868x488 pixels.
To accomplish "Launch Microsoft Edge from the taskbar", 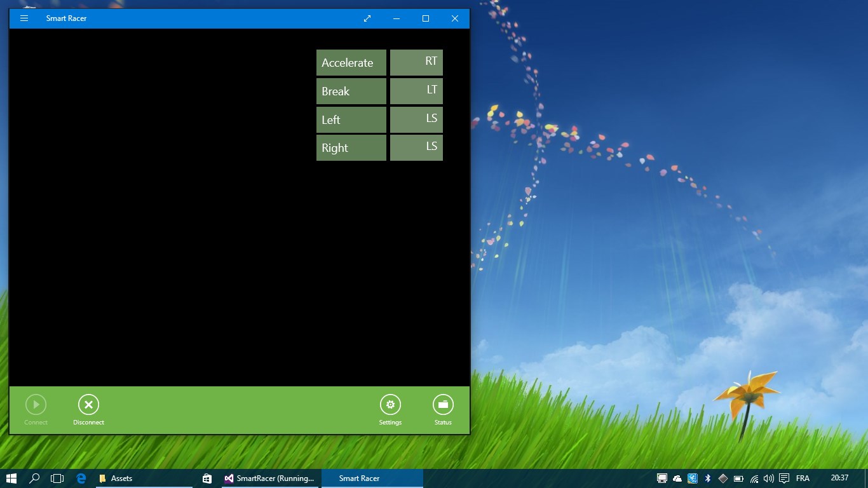I will (x=81, y=478).
